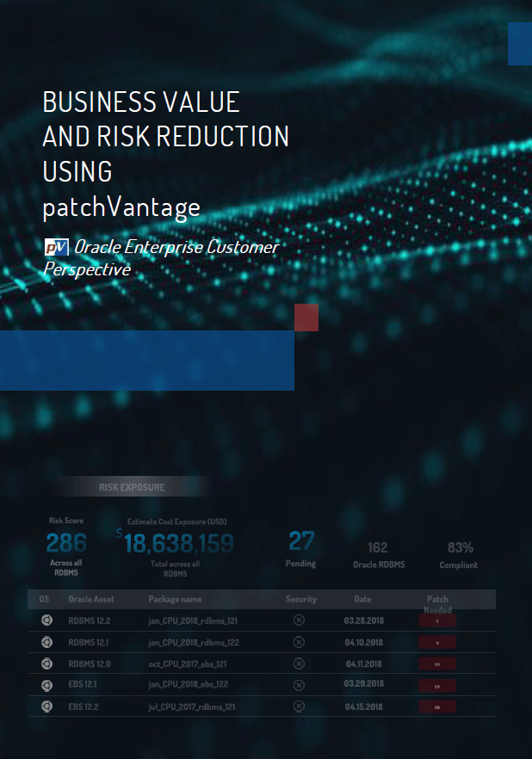The image size is (532, 759).
Task: Click the BUSINESS VALUE heading line
Action: tap(141, 102)
